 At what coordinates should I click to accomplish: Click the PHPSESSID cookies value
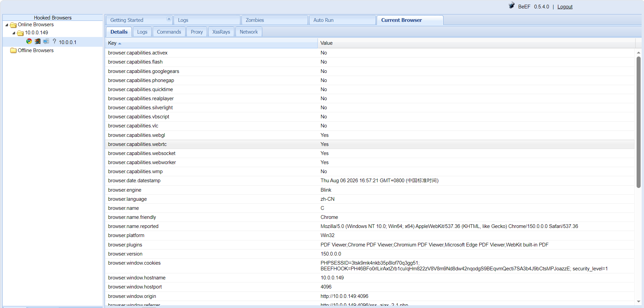click(464, 266)
